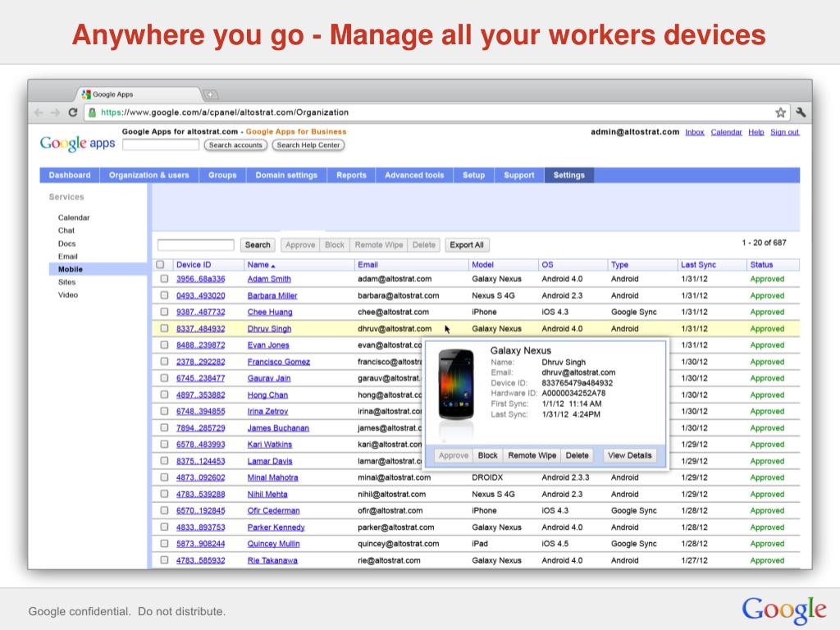Open the Chrome wrench menu
840x630 pixels.
[801, 112]
